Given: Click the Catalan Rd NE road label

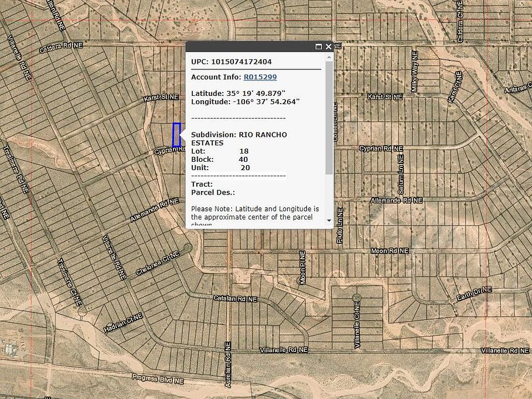Looking at the screenshot, I should pyautogui.click(x=236, y=298).
